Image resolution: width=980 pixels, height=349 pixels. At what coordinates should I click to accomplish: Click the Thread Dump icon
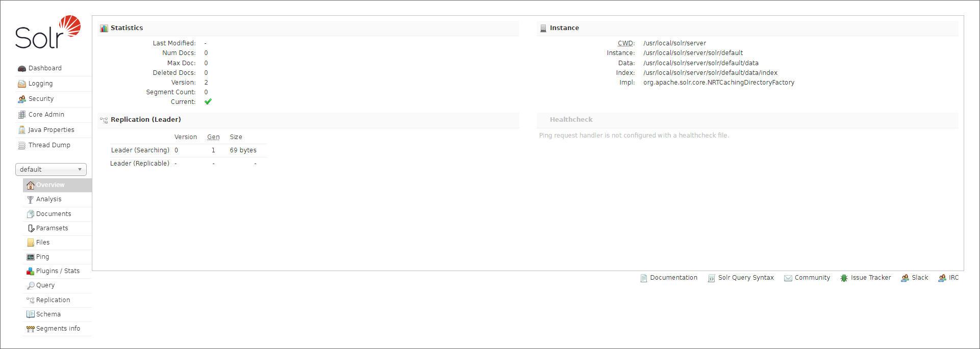click(22, 146)
